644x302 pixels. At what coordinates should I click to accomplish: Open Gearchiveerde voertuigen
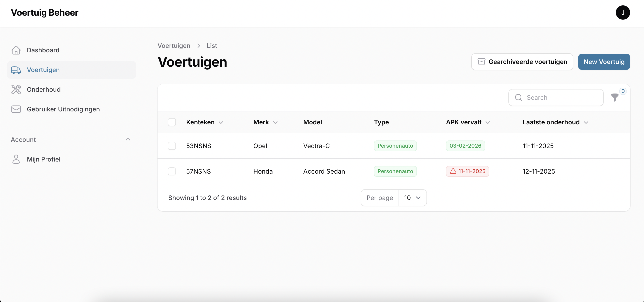(522, 62)
